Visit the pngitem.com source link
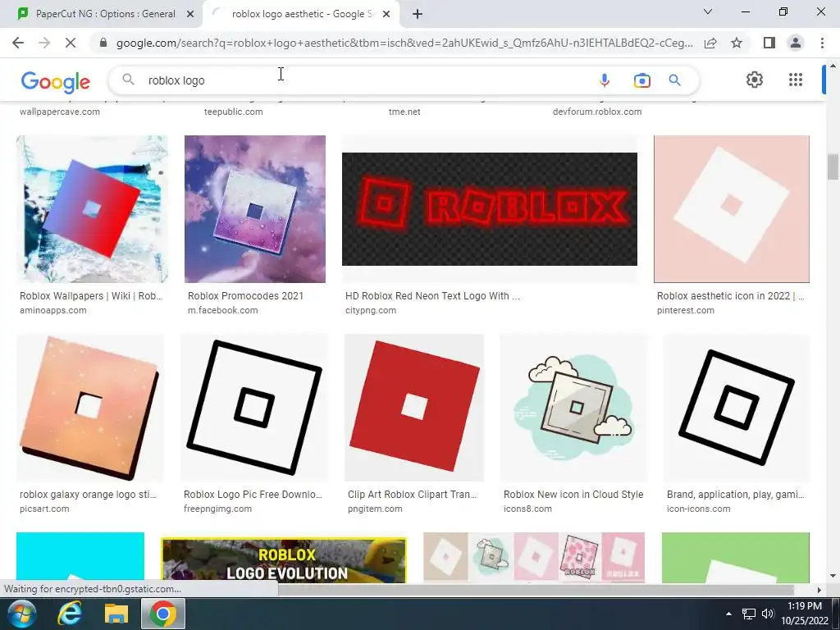840x630 pixels. pyautogui.click(x=375, y=509)
